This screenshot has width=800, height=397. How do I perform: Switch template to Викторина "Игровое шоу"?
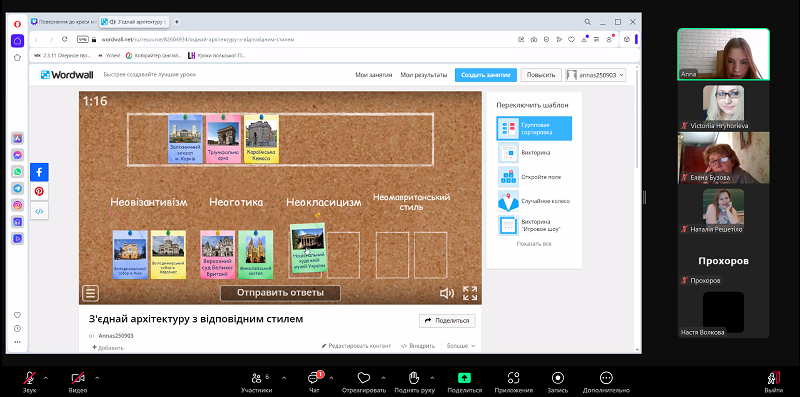(x=534, y=226)
